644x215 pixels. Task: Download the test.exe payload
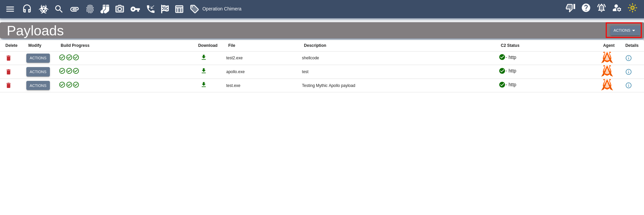204,85
